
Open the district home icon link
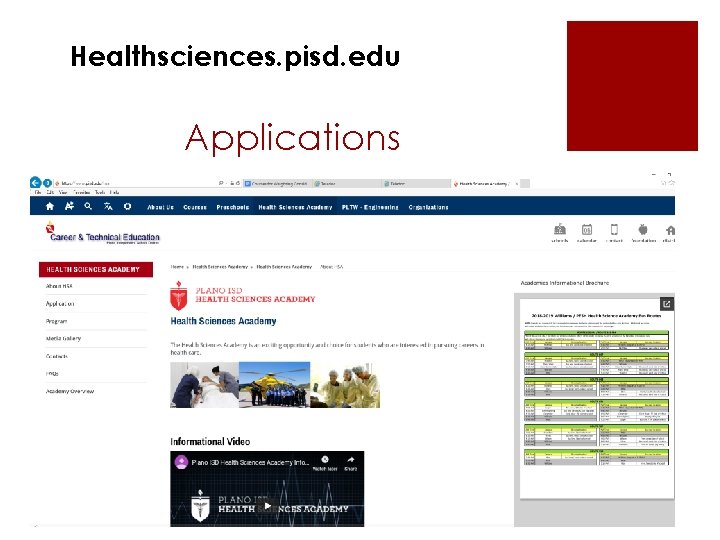tap(669, 233)
